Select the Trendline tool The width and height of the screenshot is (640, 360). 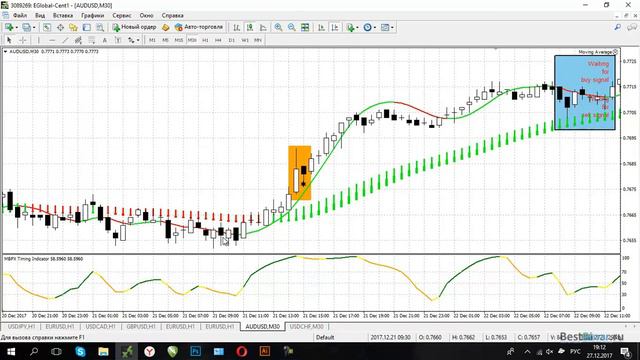(x=65, y=40)
